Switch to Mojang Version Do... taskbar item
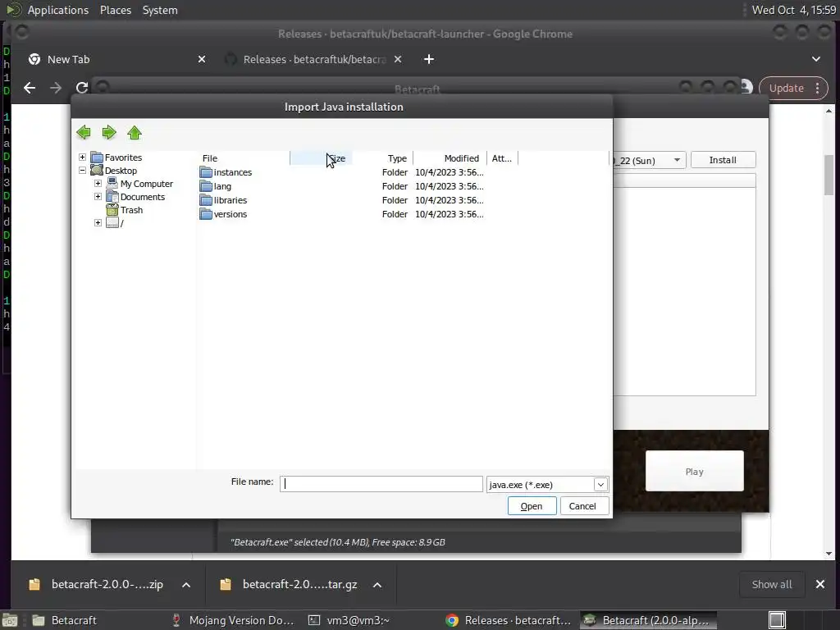This screenshot has width=840, height=630. tap(233, 620)
